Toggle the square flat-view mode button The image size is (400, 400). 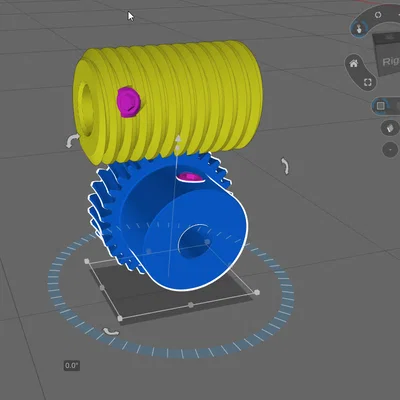[381, 106]
